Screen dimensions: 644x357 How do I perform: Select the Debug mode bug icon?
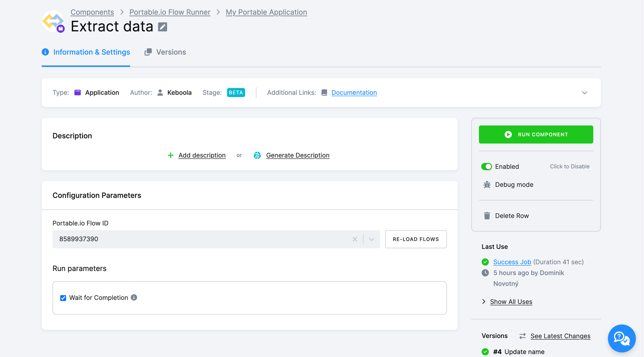click(x=487, y=184)
